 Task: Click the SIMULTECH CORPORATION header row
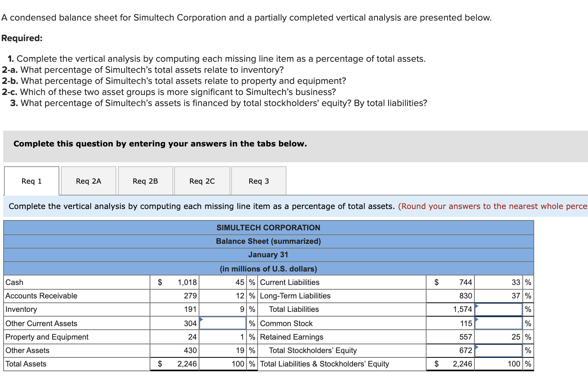(268, 228)
